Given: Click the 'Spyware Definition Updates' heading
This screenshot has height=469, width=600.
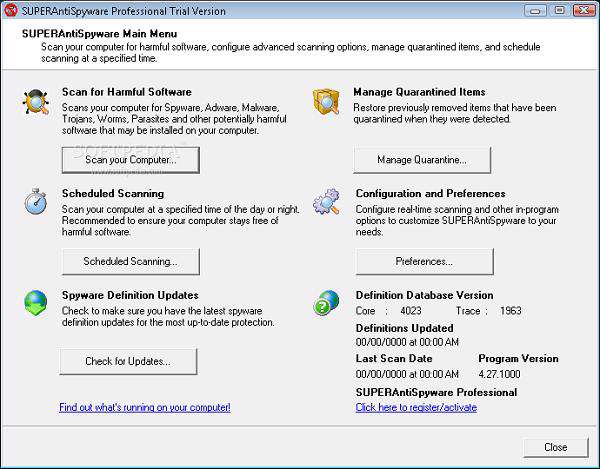Looking at the screenshot, I should [130, 295].
